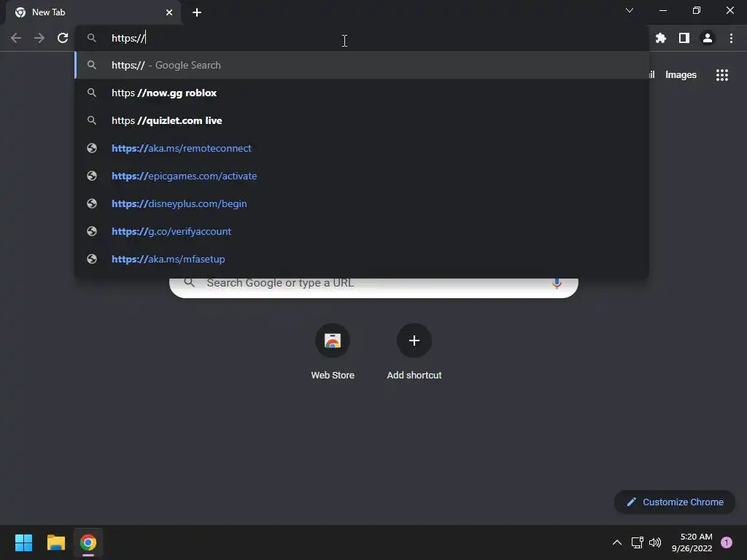Show hidden tray icons chevron

pyautogui.click(x=616, y=542)
